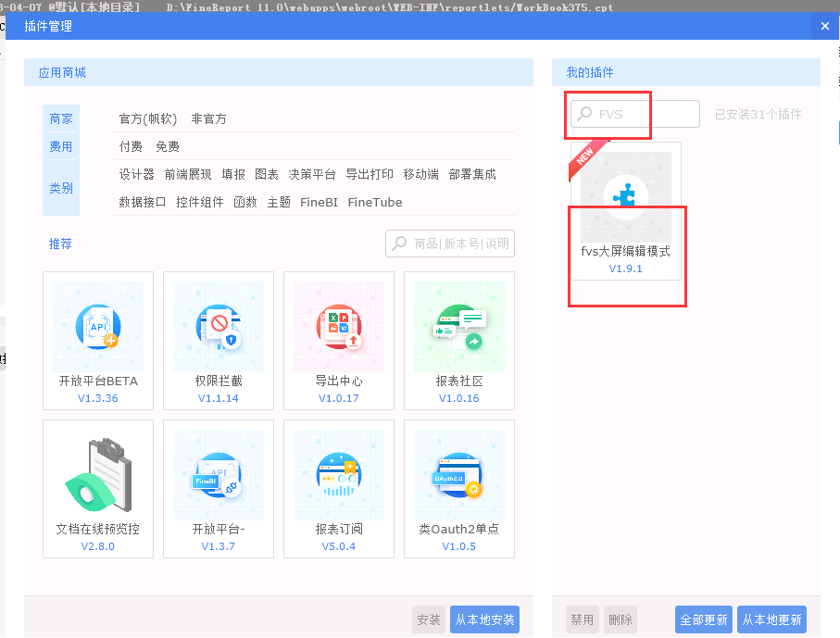This screenshot has height=638, width=840.
Task: Select the 开放平台- FineBI plugin icon
Action: pyautogui.click(x=219, y=475)
